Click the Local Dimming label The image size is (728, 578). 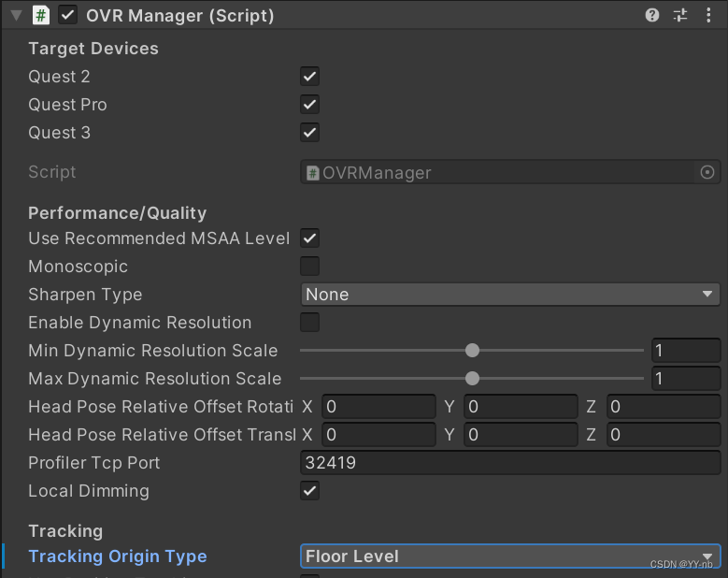coord(89,491)
